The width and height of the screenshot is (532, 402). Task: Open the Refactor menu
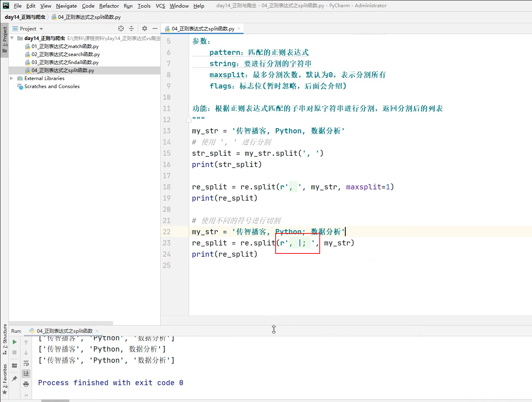pos(109,6)
